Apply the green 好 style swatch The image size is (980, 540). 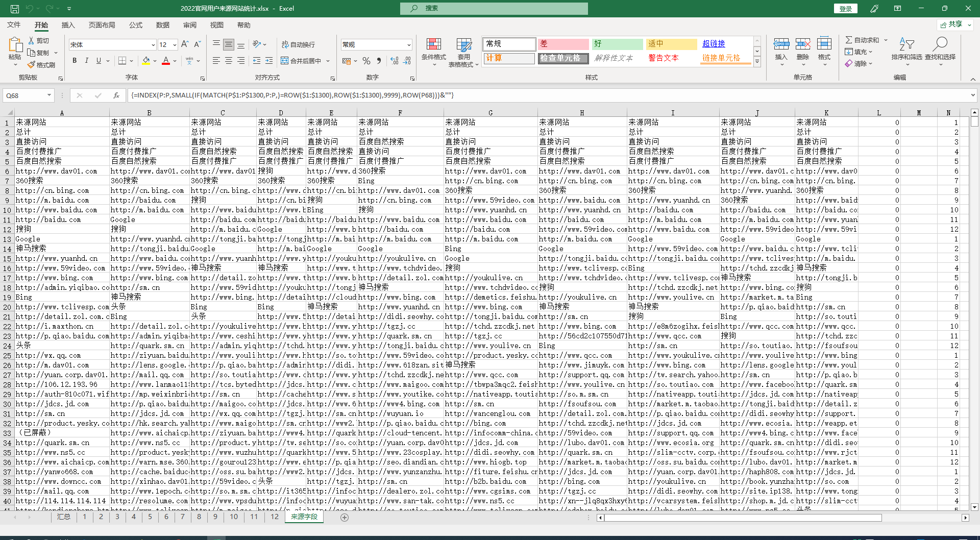(617, 44)
